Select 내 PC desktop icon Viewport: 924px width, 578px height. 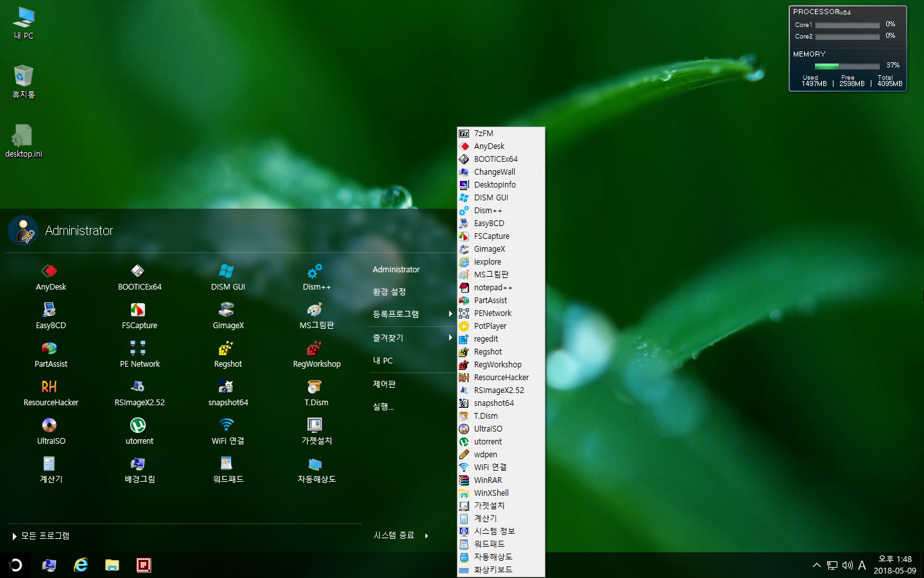[x=24, y=23]
